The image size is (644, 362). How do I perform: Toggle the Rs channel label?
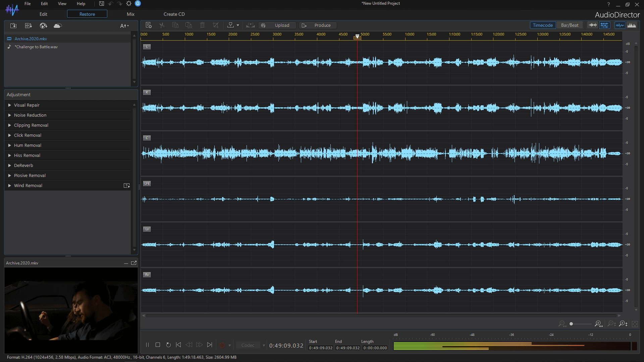(x=147, y=275)
